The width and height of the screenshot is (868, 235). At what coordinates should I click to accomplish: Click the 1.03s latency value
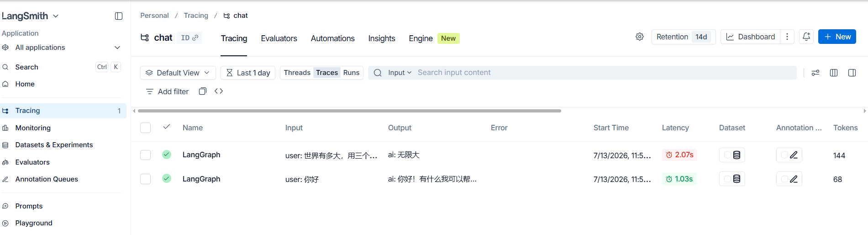click(679, 179)
